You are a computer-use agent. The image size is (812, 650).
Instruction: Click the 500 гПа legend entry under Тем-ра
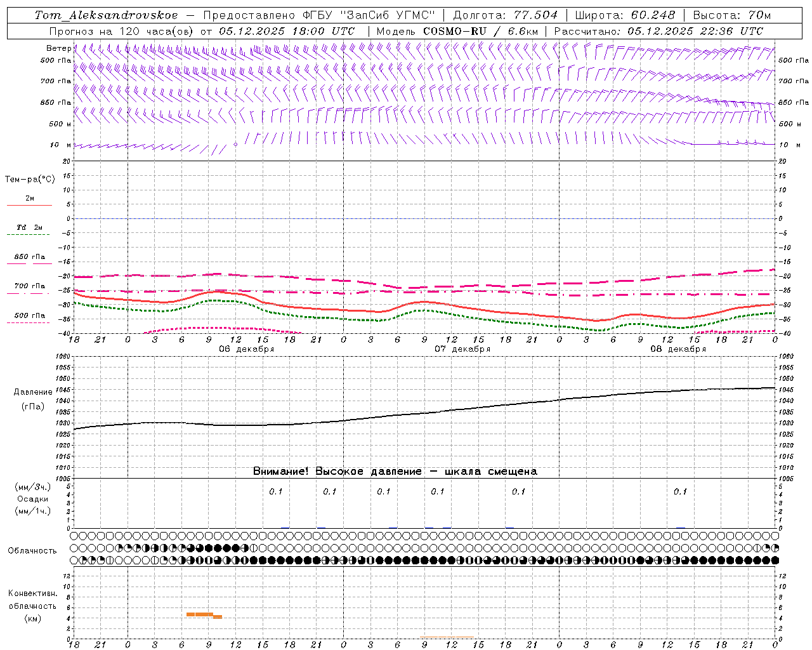[29, 317]
